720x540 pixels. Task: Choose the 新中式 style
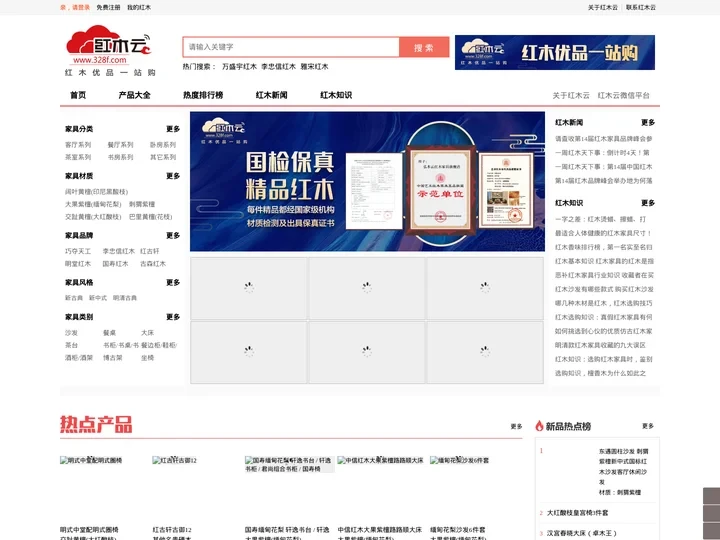98,298
